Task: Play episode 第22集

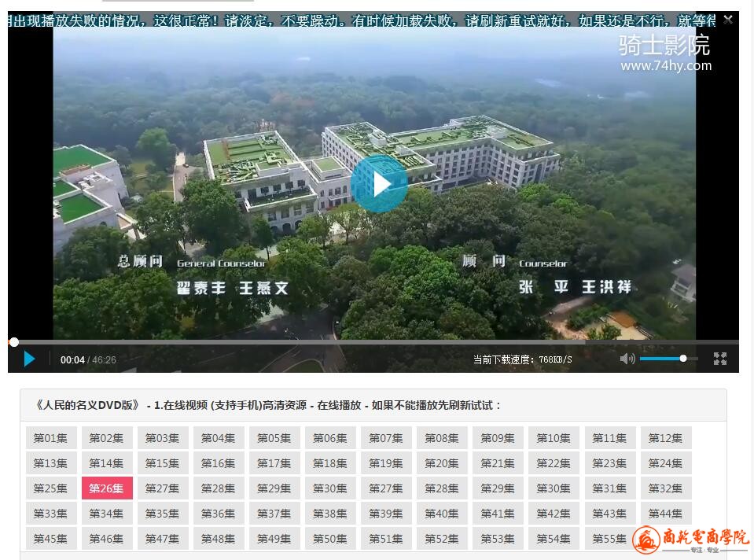Action: click(x=554, y=462)
